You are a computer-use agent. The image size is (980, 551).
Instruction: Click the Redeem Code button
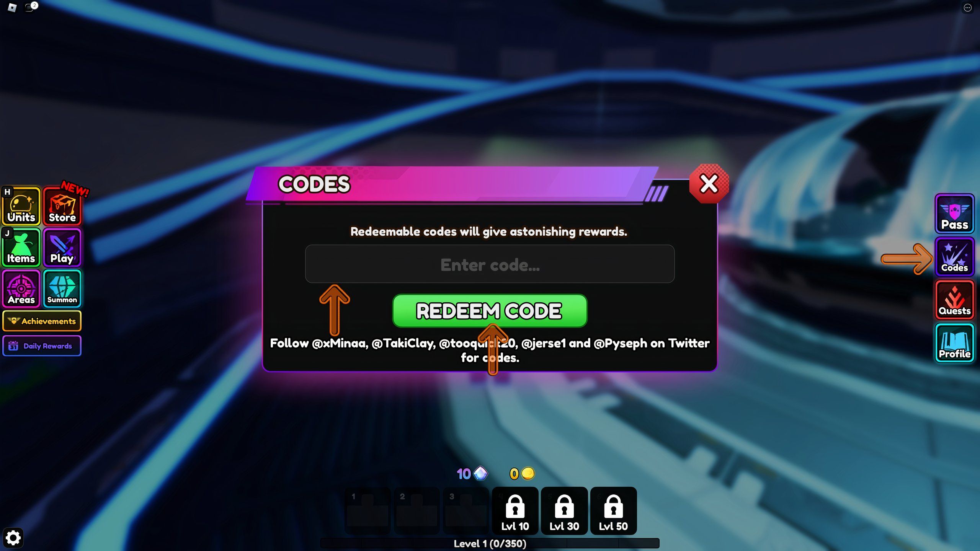(490, 310)
